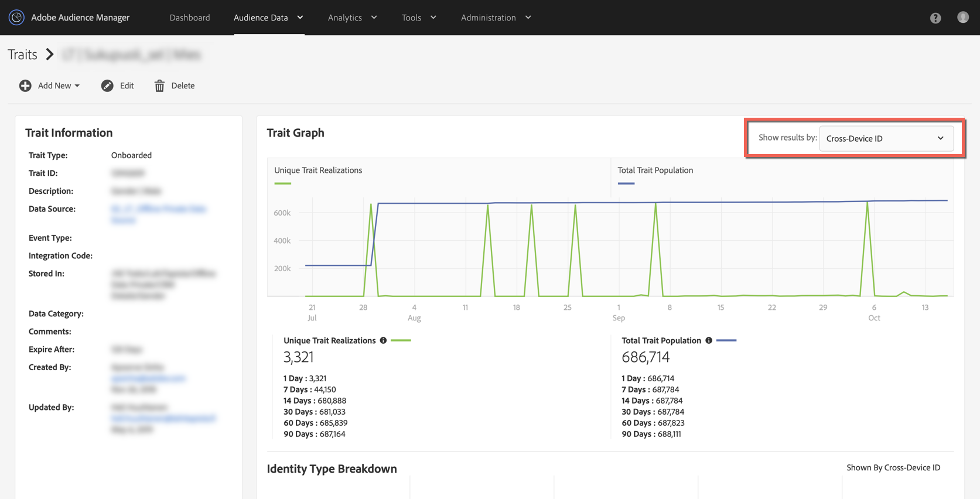Click green Unique Trait Realizations color swatch
Image resolution: width=980 pixels, height=499 pixels.
(x=401, y=340)
